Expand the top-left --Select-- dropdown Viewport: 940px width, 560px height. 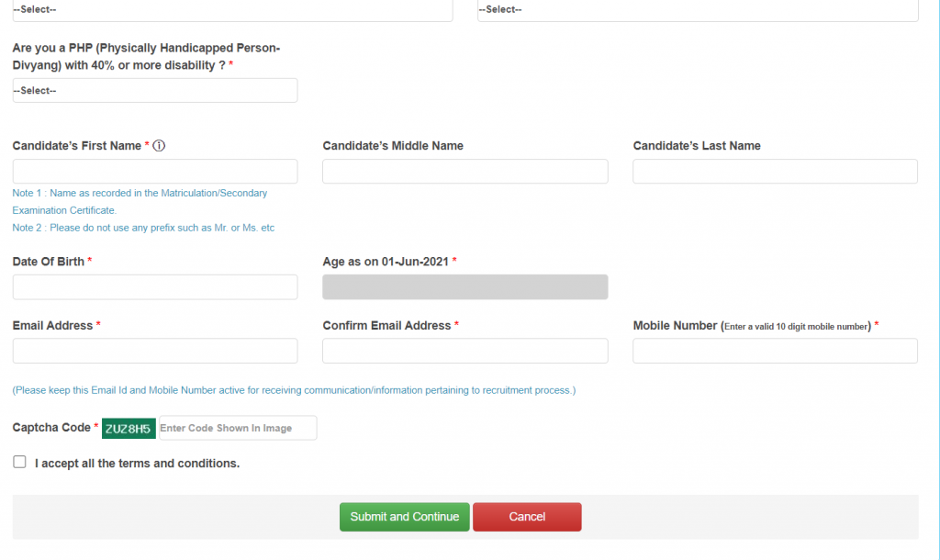click(x=231, y=10)
